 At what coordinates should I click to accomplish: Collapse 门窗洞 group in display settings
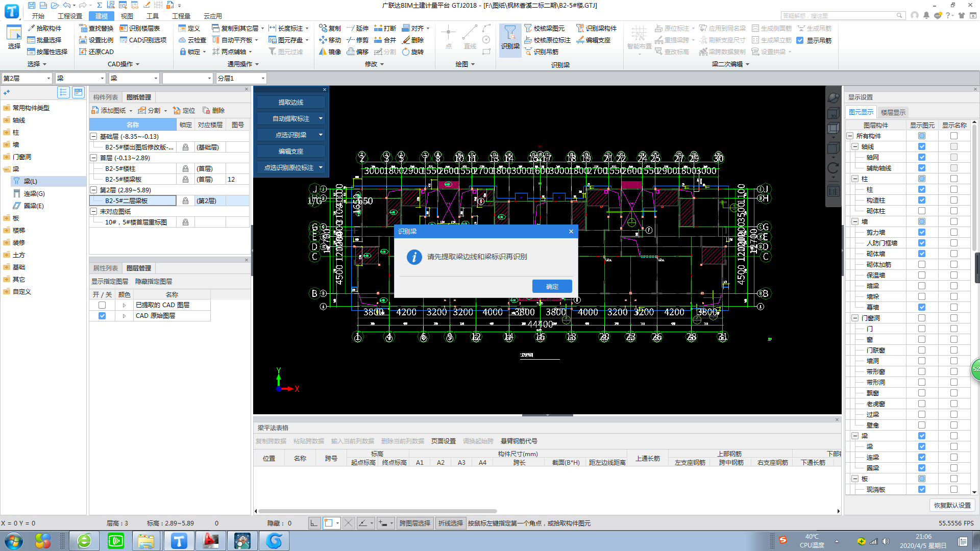click(855, 318)
